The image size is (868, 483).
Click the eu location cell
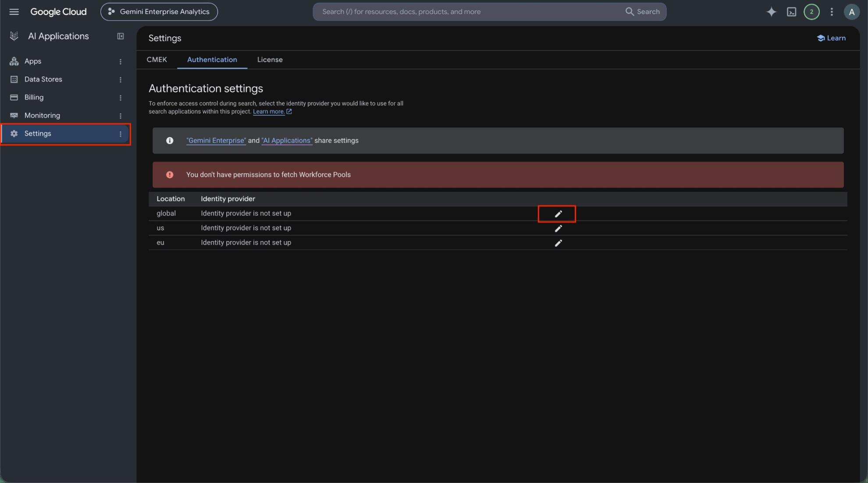click(160, 243)
